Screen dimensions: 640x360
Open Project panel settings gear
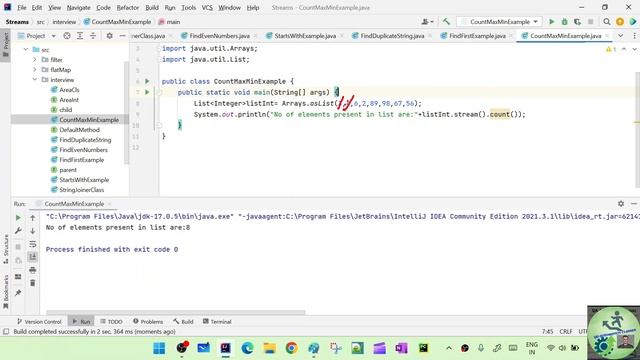click(109, 36)
